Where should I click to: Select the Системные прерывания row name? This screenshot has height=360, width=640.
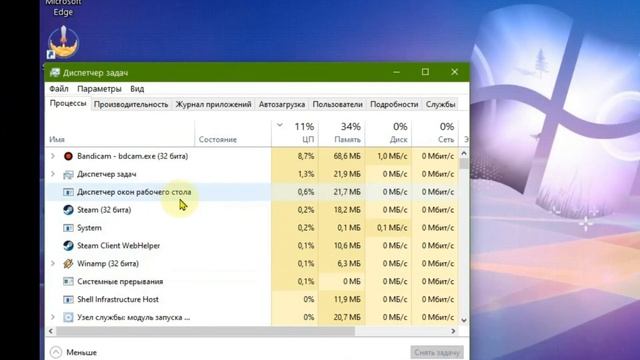tap(120, 282)
